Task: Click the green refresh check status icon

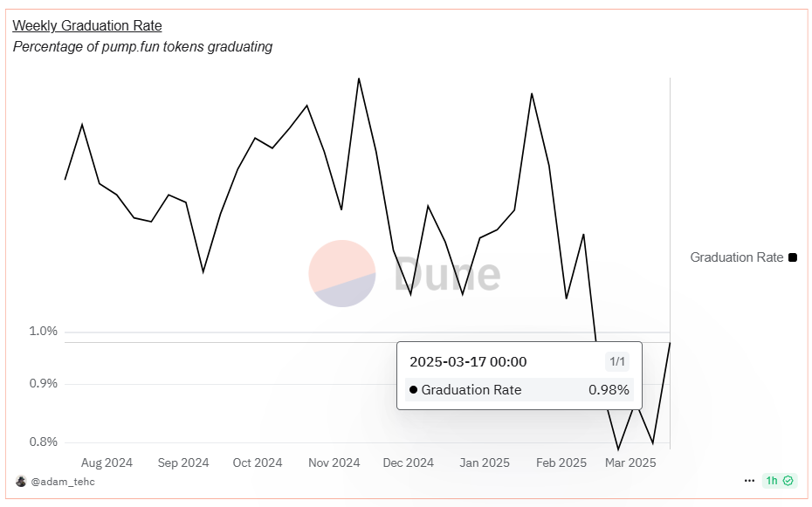Action: point(788,481)
